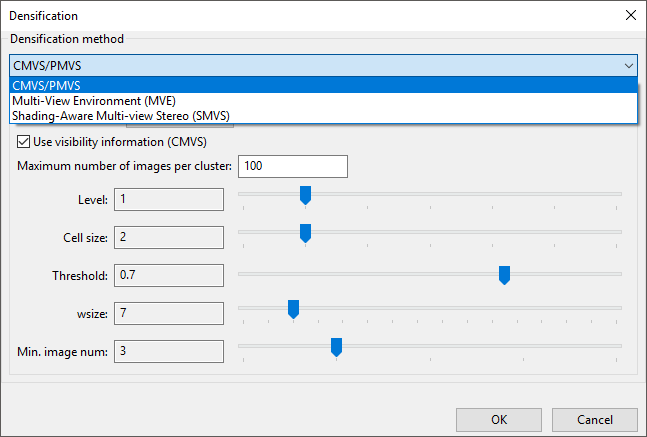
Task: Click the Threshold value field
Action: point(168,275)
